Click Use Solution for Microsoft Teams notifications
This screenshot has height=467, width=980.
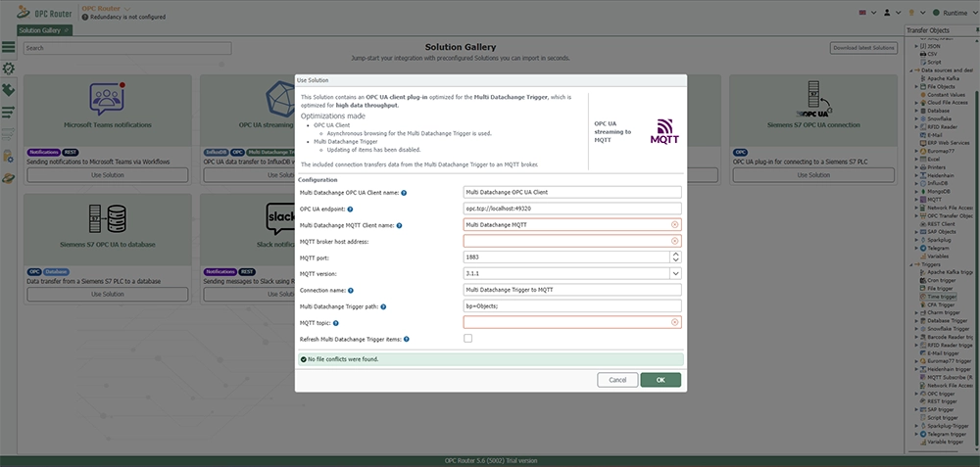[108, 175]
